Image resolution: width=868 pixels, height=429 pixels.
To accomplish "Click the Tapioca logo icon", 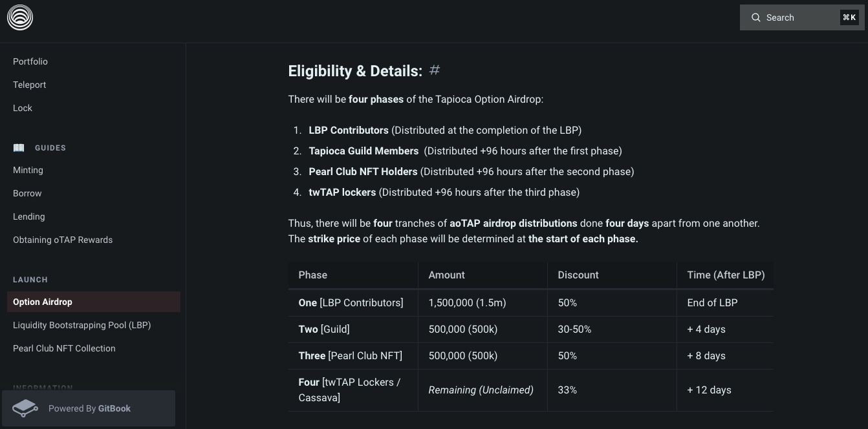I will pos(20,17).
